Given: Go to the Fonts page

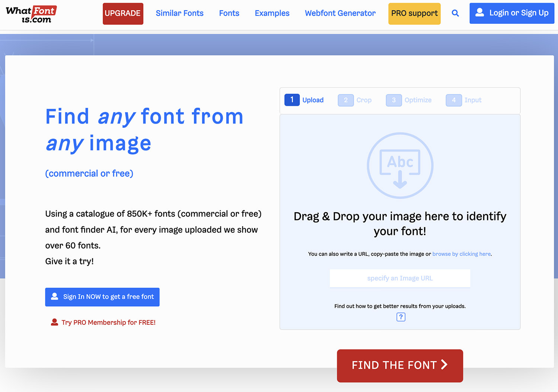Looking at the screenshot, I should (x=229, y=13).
